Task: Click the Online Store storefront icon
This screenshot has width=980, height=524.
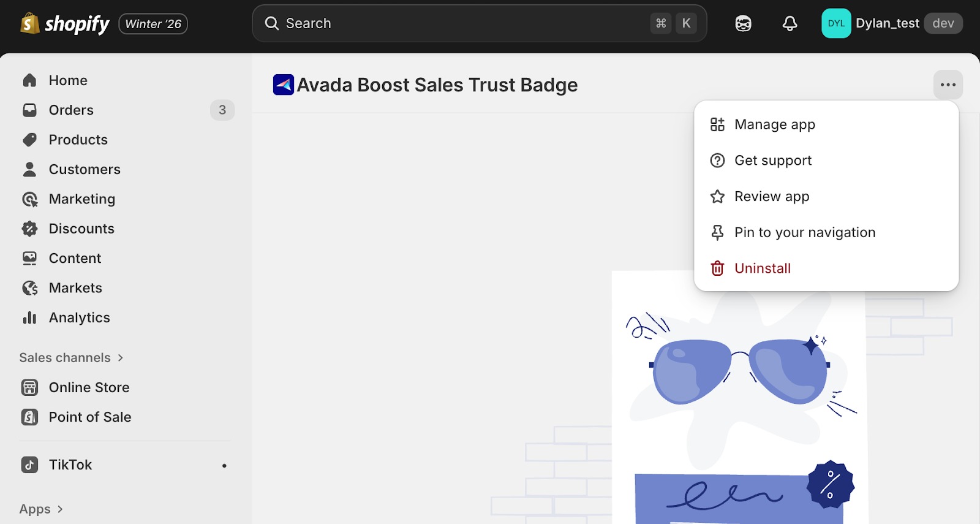Action: (29, 387)
